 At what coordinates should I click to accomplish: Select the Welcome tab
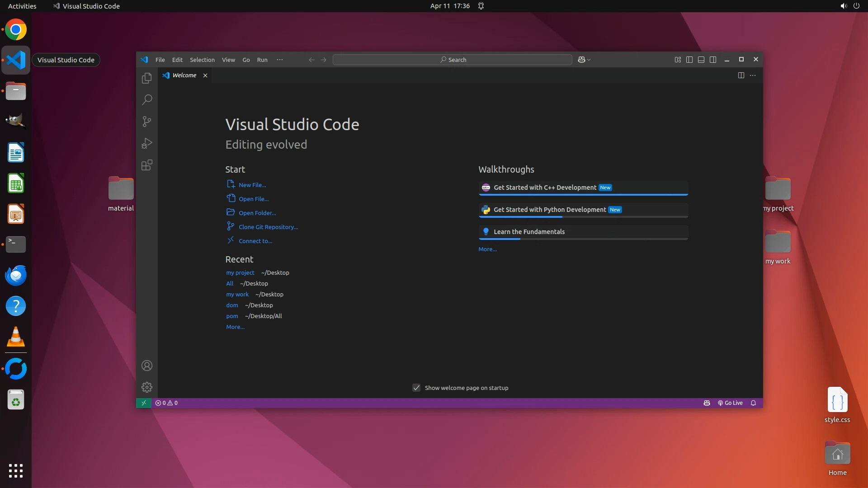point(184,75)
